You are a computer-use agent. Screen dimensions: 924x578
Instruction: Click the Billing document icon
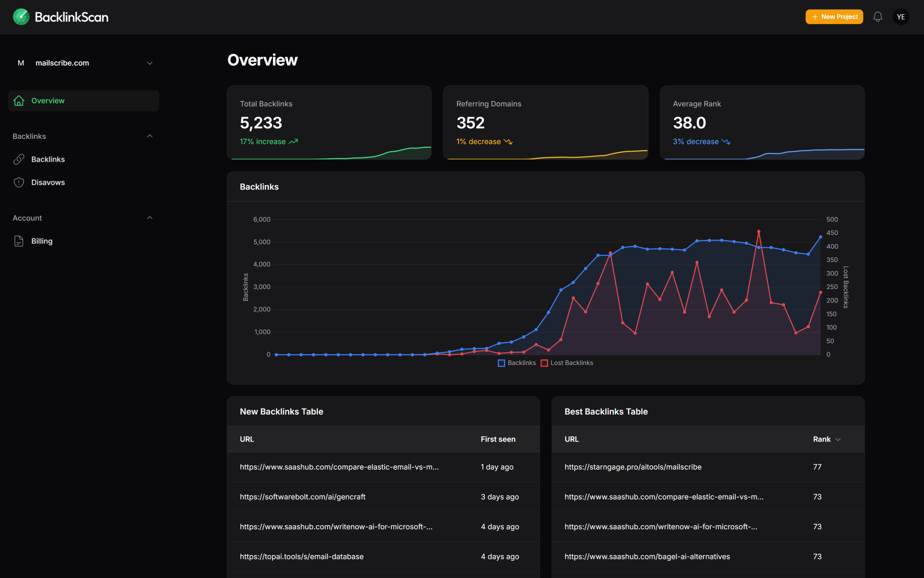[x=19, y=241]
